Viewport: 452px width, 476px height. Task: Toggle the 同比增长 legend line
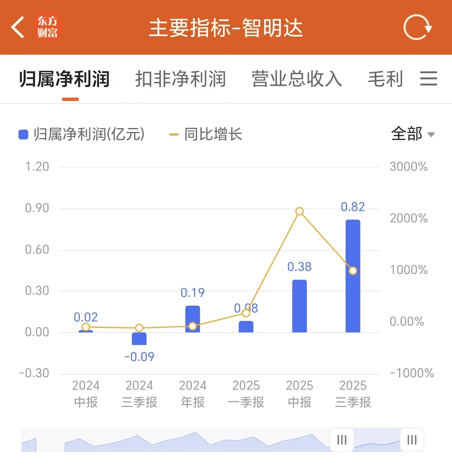point(206,134)
